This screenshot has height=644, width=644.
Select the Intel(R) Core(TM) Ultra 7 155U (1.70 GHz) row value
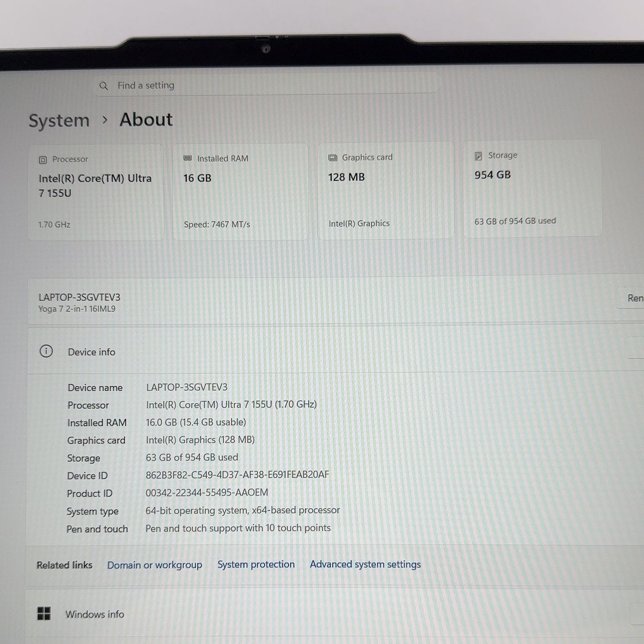[x=231, y=405]
